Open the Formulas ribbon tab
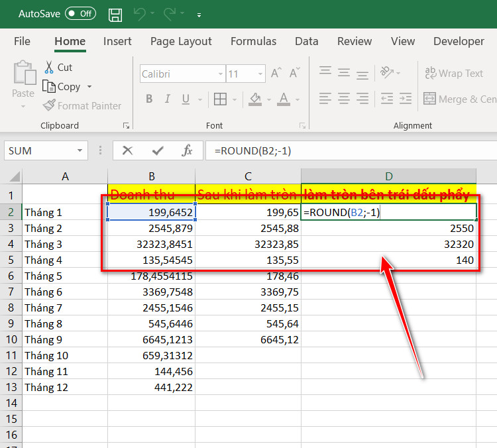Screen dimensions: 497x448 (253, 41)
